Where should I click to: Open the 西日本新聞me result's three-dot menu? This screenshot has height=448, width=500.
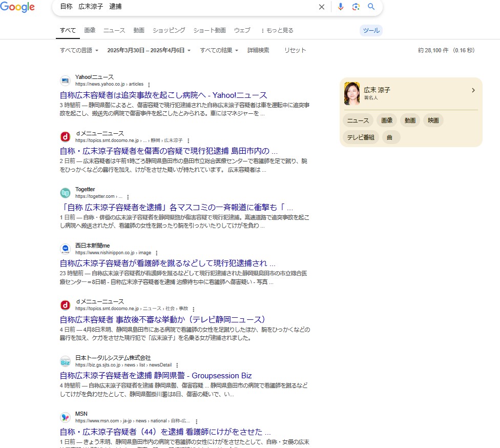click(157, 253)
